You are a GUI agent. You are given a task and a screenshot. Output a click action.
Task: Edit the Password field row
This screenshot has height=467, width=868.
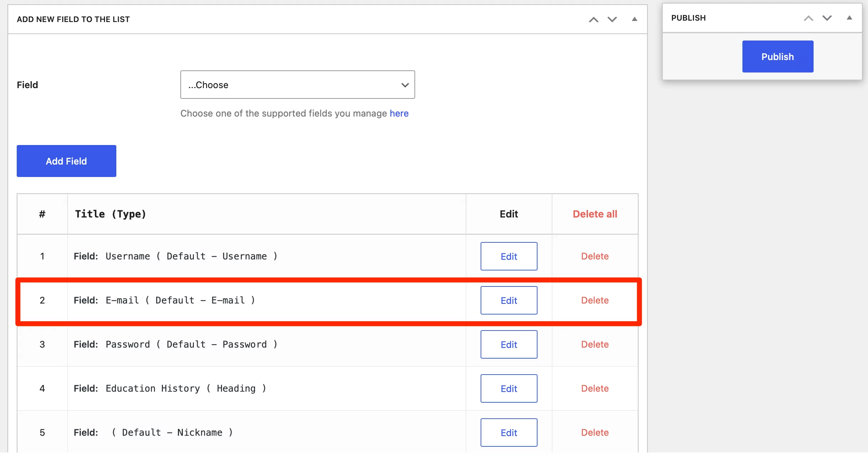coord(509,344)
